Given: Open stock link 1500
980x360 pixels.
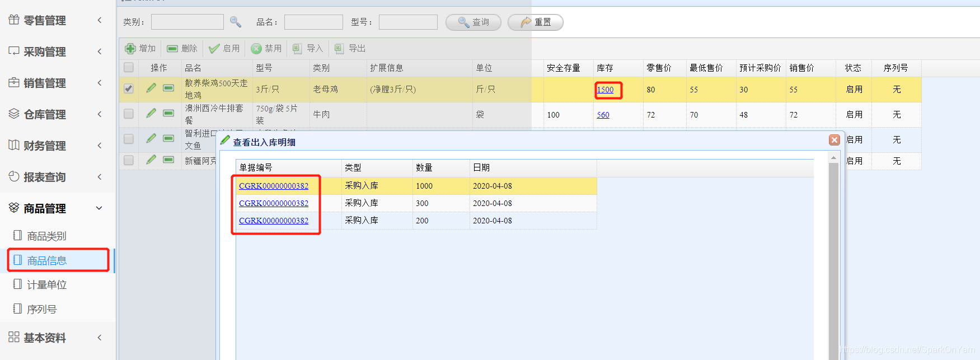Looking at the screenshot, I should pyautogui.click(x=605, y=90).
